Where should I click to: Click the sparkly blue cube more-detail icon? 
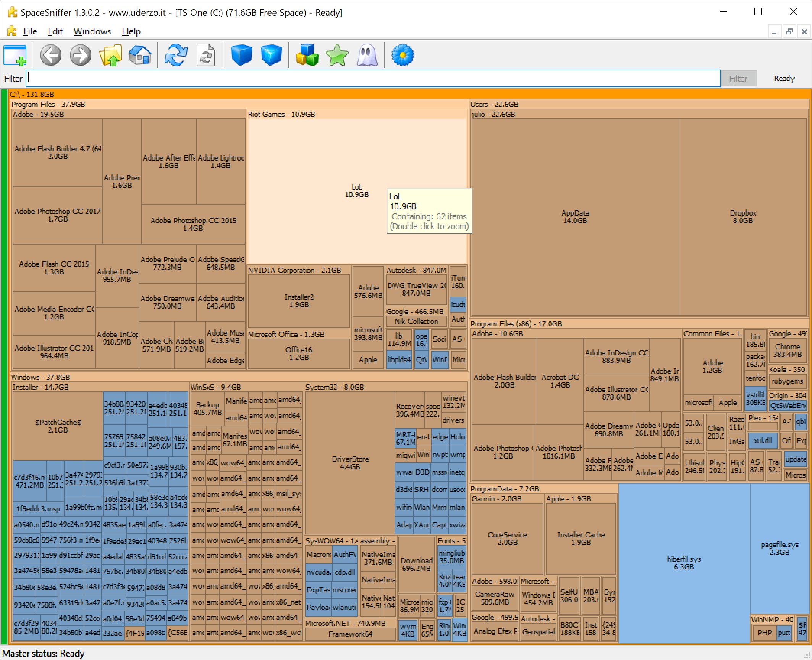[272, 55]
